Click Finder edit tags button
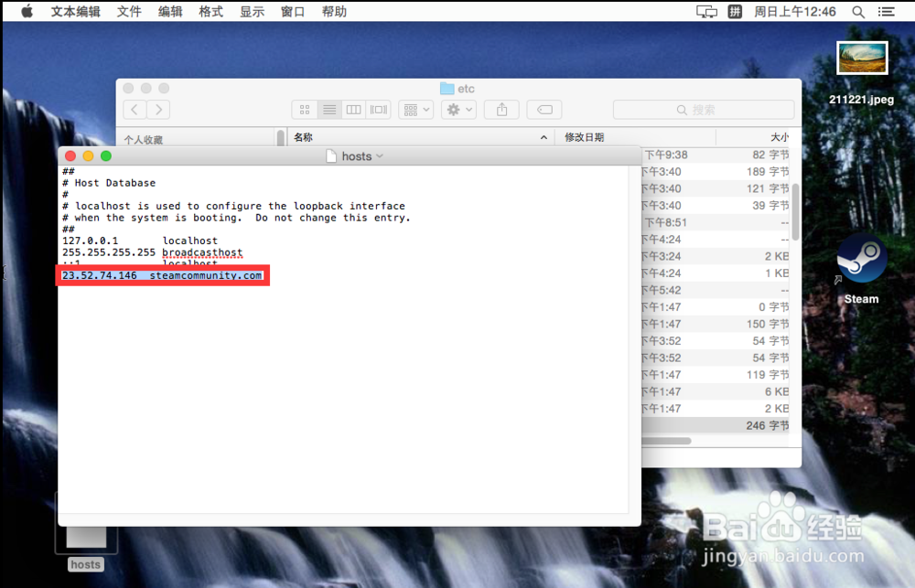The width and height of the screenshot is (915, 588). 544,109
